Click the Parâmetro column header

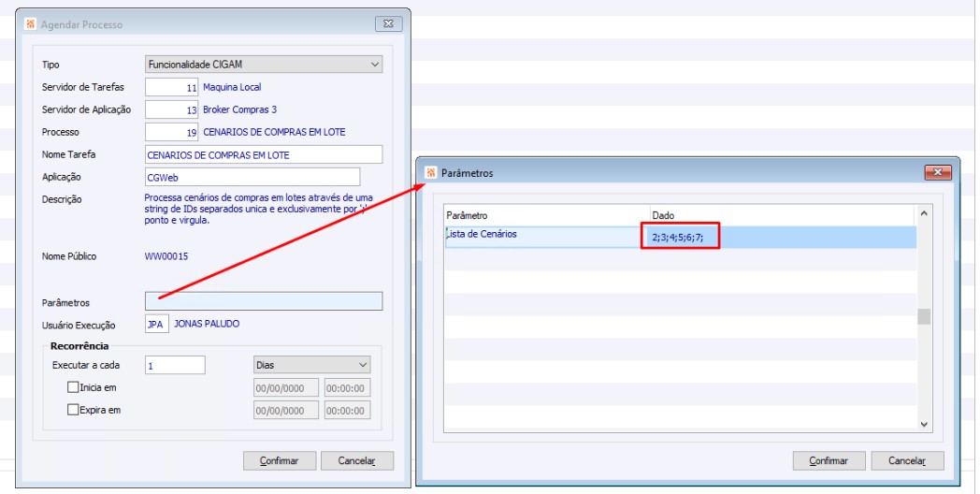547,215
